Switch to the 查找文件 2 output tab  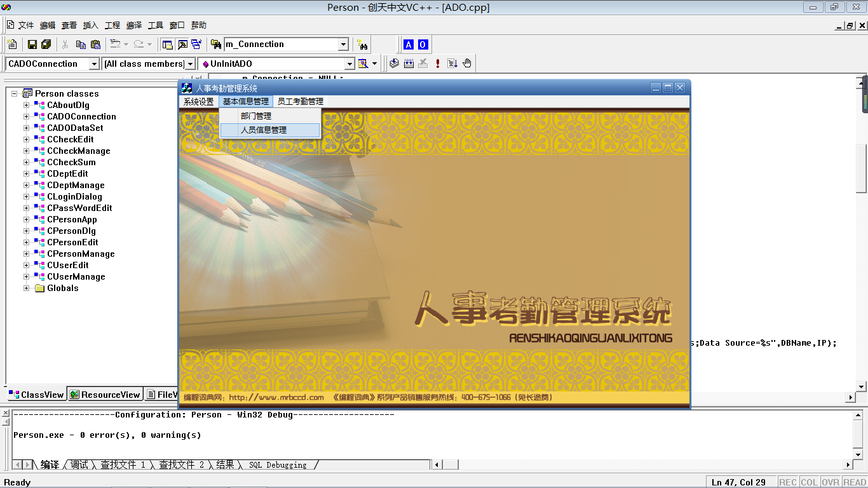(x=182, y=465)
